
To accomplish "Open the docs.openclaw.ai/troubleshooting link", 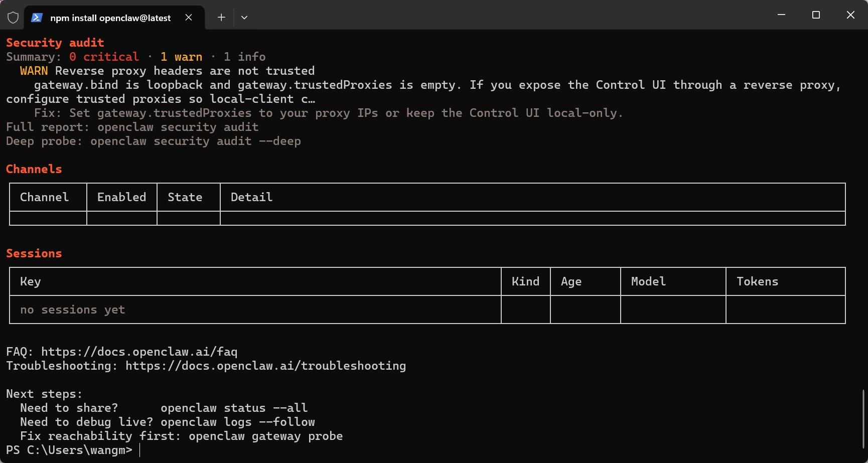I will click(265, 366).
